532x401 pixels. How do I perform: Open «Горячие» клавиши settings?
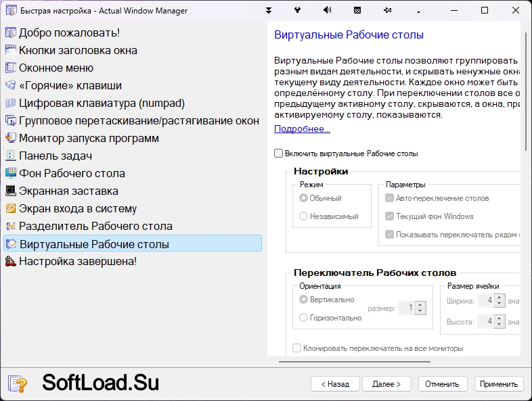[x=64, y=85]
